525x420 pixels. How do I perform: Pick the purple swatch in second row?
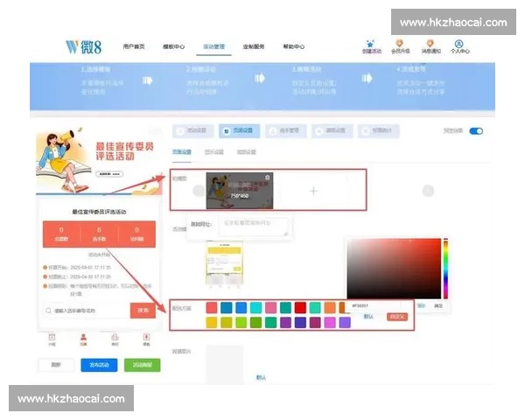pyautogui.click(x=285, y=322)
